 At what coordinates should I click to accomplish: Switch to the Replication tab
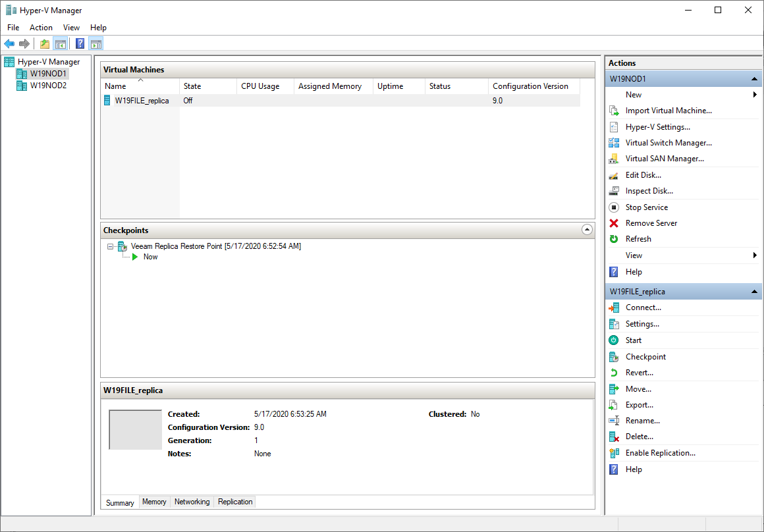[235, 502]
